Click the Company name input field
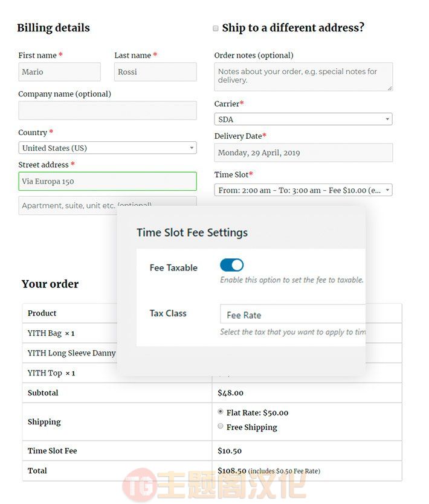This screenshot has width=429, height=504. point(108,110)
